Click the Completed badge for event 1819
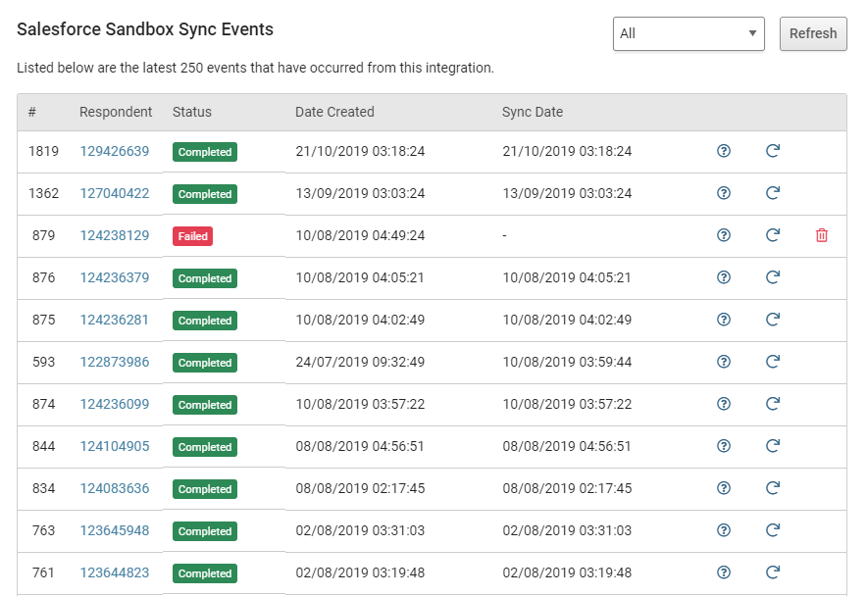The image size is (868, 596). (x=205, y=152)
